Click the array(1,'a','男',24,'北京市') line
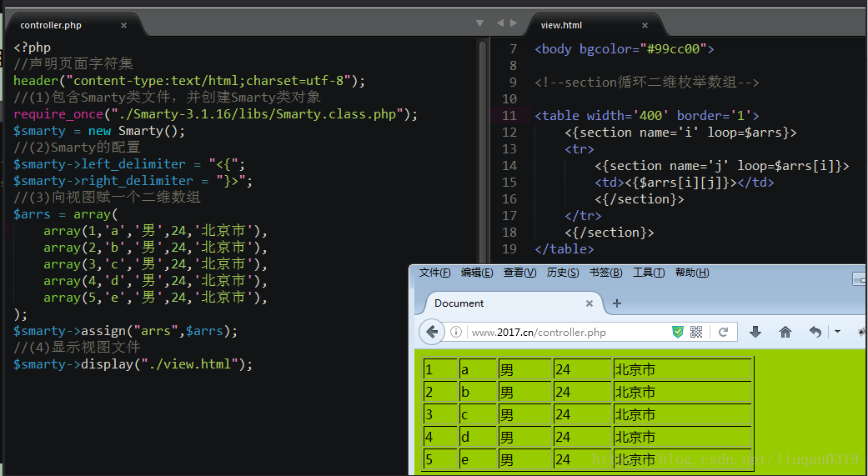 [156, 231]
